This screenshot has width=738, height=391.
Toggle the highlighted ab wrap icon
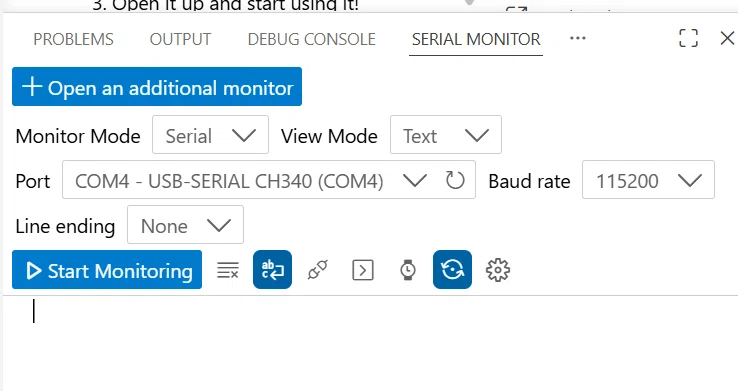tap(273, 270)
